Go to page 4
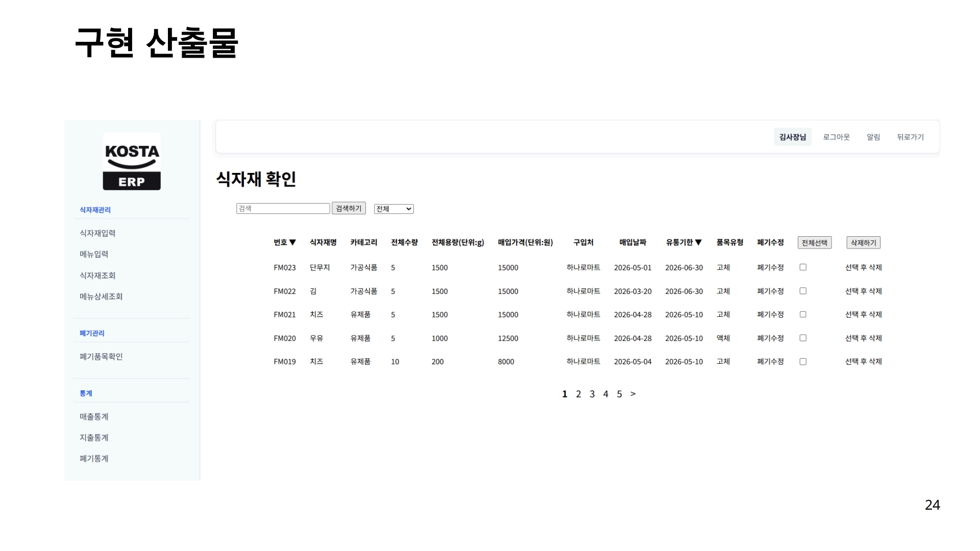Screen dimensions: 980x551 coord(606,394)
